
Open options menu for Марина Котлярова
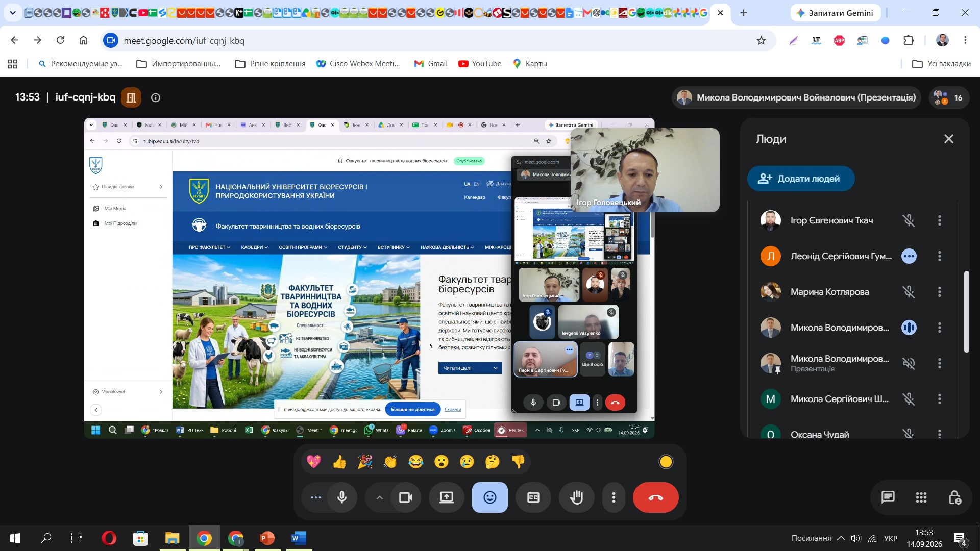point(940,292)
